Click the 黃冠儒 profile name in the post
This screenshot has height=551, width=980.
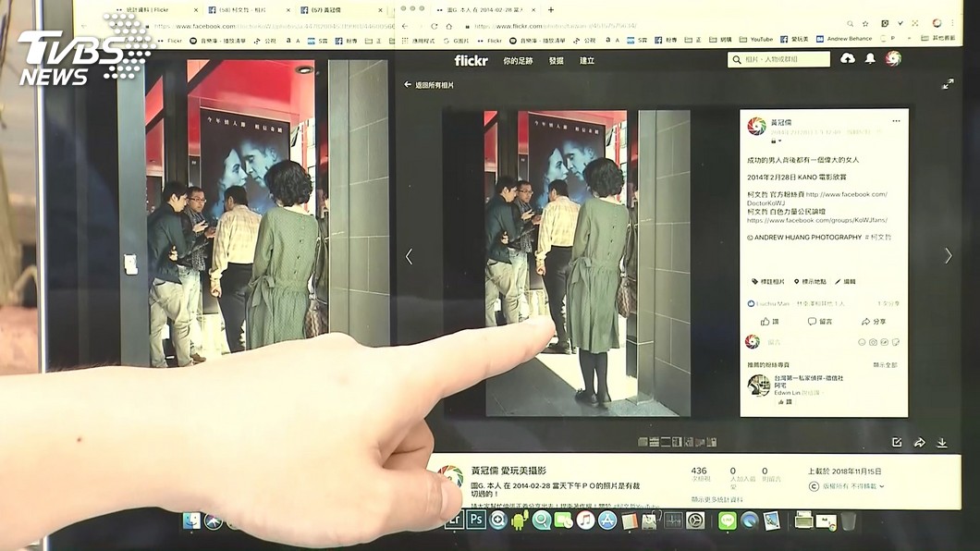pyautogui.click(x=780, y=122)
